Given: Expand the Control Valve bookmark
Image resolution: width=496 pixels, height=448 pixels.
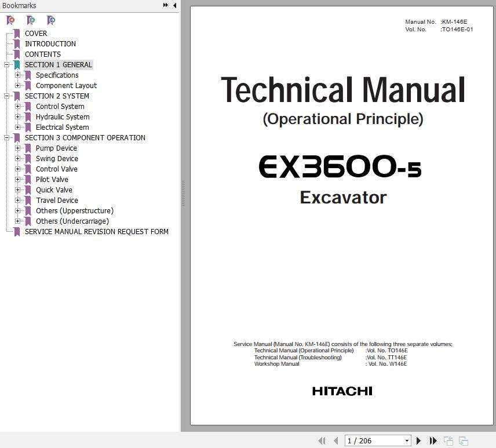Looking at the screenshot, I should (18, 169).
